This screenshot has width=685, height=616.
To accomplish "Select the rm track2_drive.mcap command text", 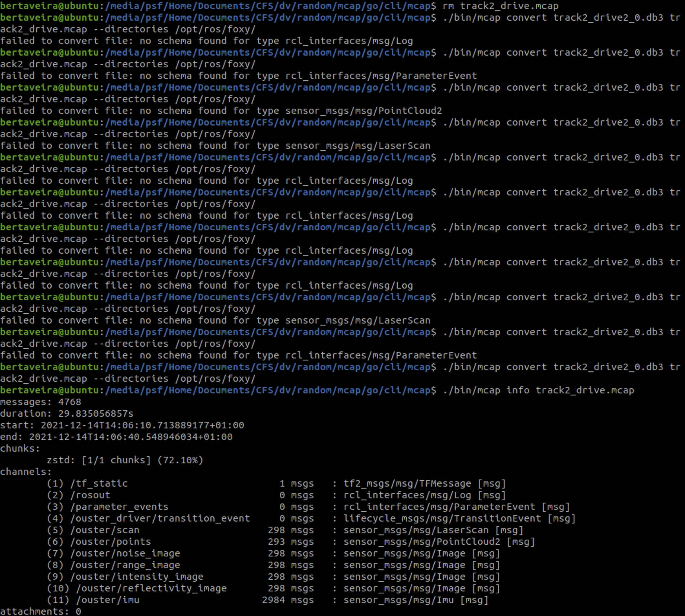I will click(499, 5).
